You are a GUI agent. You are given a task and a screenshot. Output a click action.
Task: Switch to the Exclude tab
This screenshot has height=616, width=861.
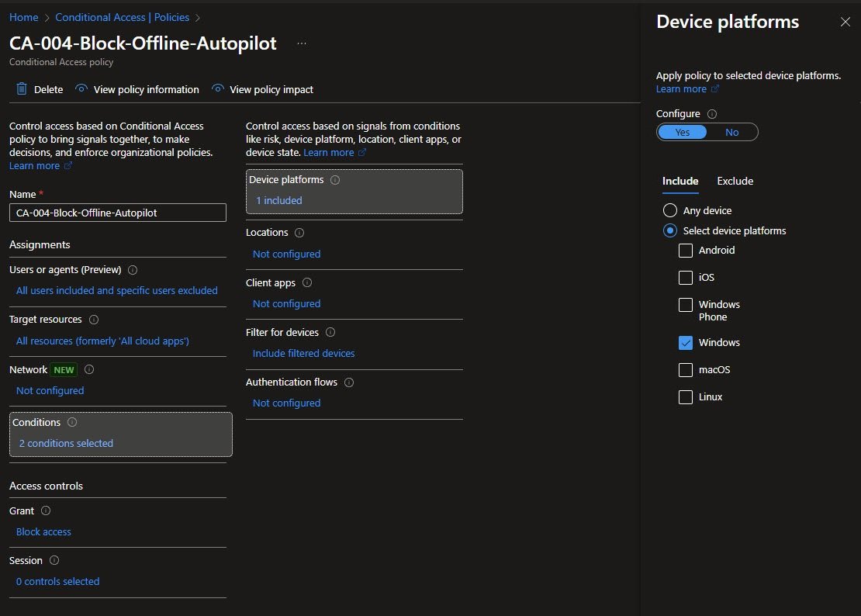735,181
